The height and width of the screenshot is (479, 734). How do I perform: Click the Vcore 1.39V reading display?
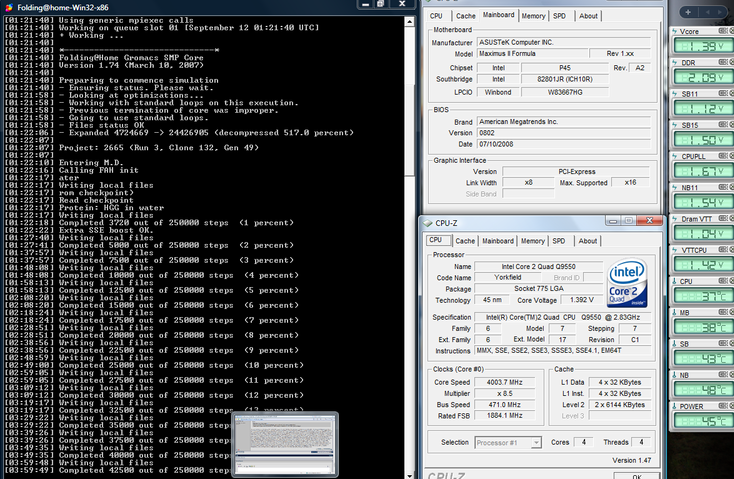pos(702,46)
